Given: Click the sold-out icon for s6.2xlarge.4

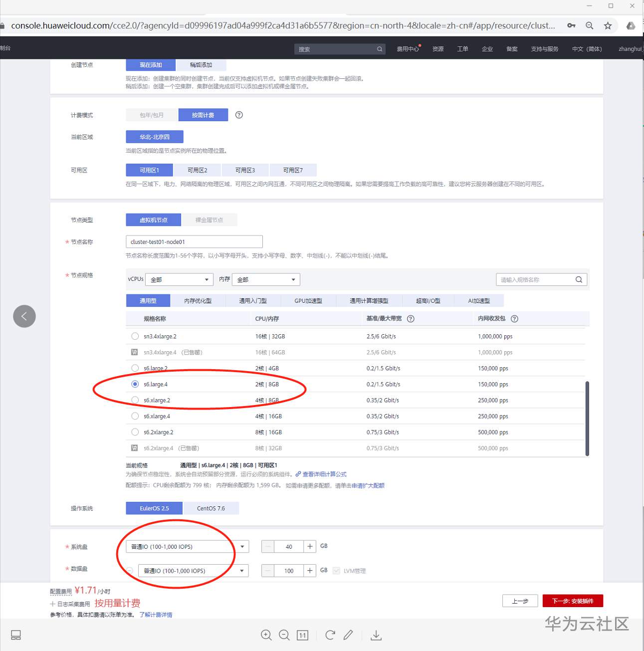Looking at the screenshot, I should (x=135, y=448).
